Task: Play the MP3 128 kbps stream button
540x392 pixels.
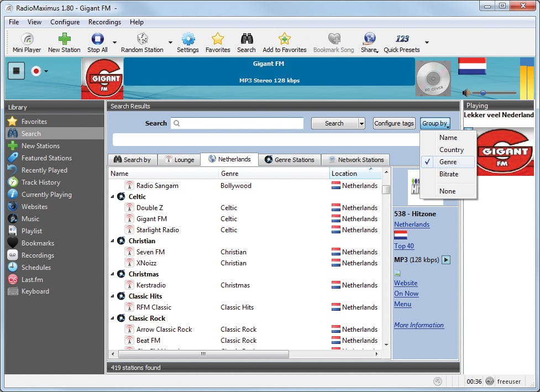Action: click(x=446, y=260)
